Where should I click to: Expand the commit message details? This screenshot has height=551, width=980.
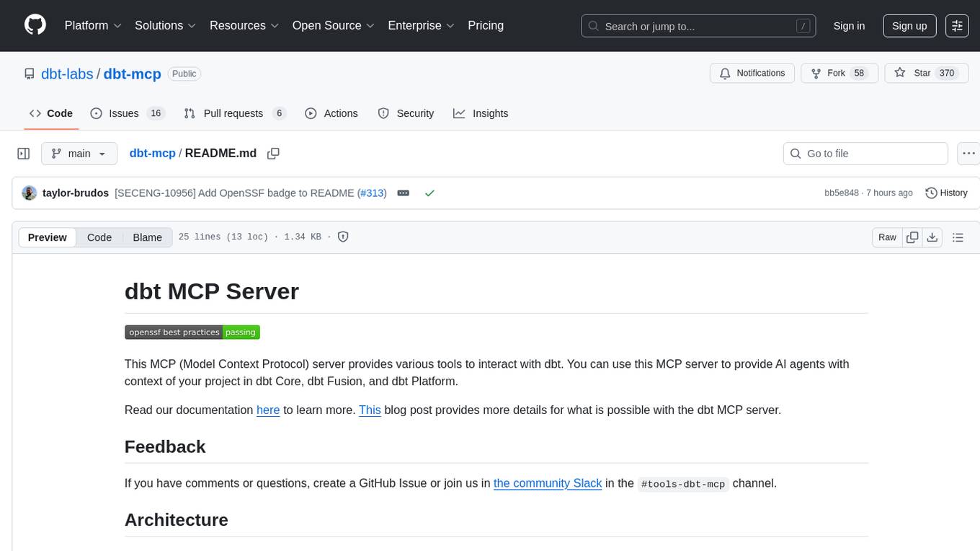click(x=404, y=193)
